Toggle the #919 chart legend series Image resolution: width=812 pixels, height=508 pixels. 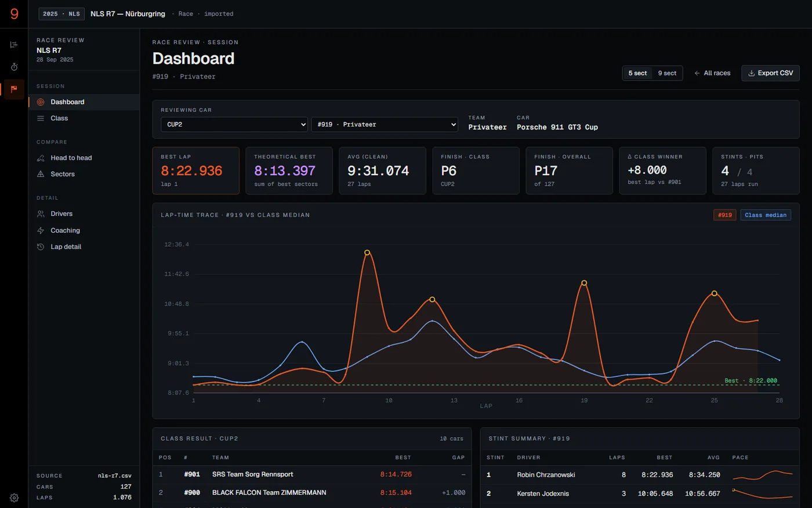pos(725,215)
